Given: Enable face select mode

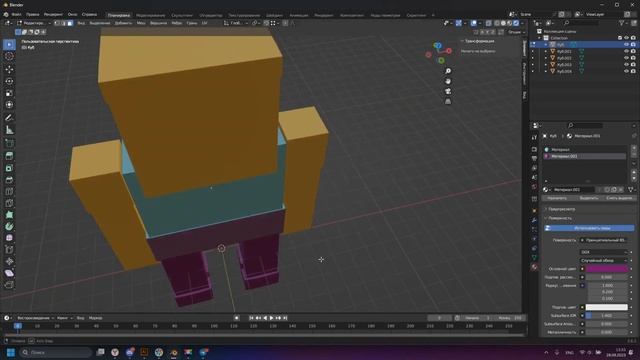Looking at the screenshot, I should pyautogui.click(x=70, y=23).
